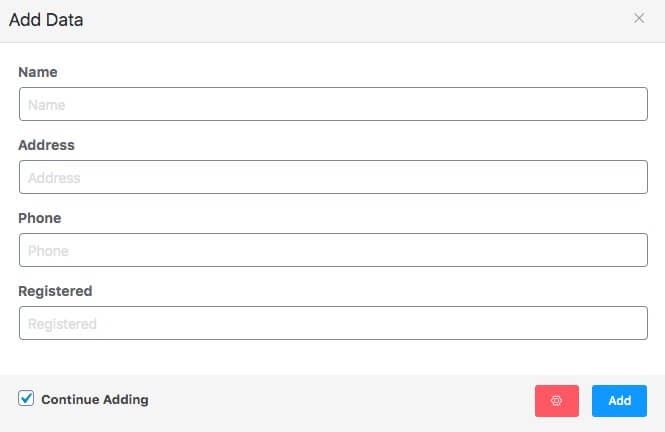Click the Continue Adding label text
The height and width of the screenshot is (432, 665).
coord(95,399)
